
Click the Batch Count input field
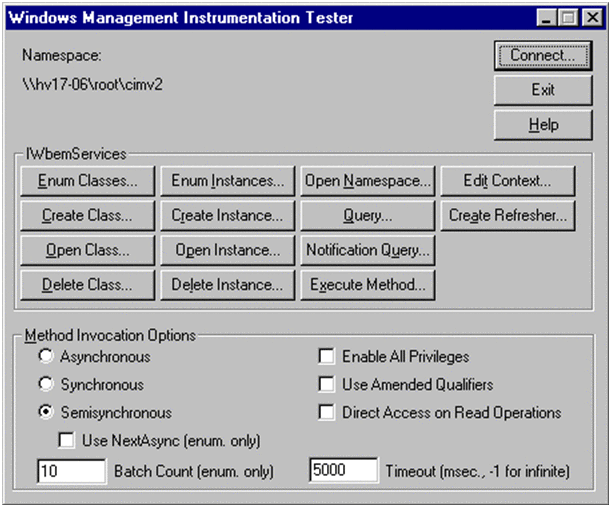[71, 470]
